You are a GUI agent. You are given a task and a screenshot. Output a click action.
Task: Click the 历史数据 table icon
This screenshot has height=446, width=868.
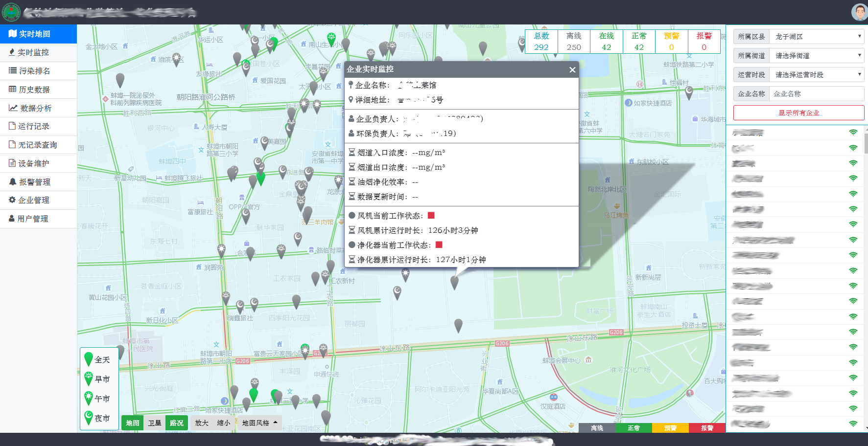pos(12,89)
